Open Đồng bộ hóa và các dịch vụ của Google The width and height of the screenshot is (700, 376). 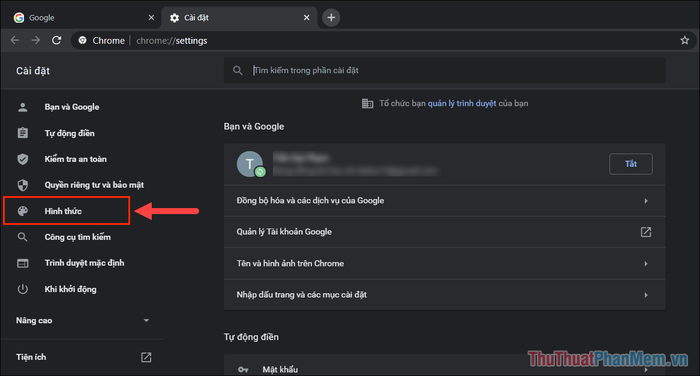(x=445, y=201)
